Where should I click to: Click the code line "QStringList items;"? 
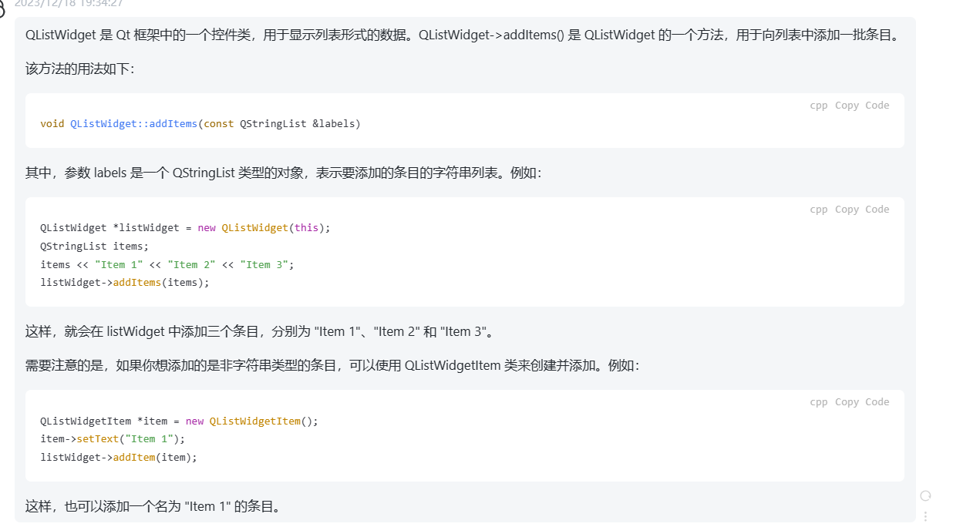point(94,246)
